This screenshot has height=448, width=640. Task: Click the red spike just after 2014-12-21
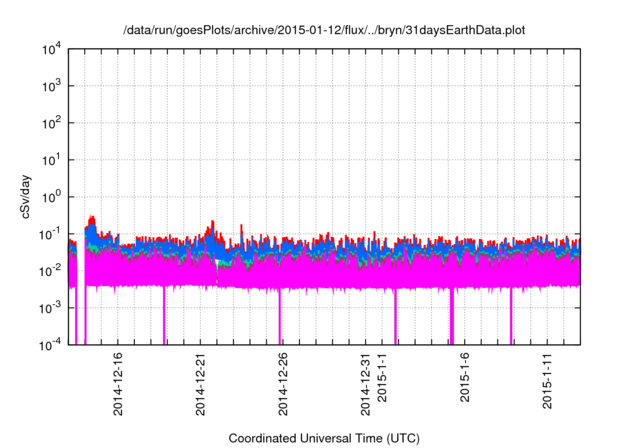pos(213,224)
